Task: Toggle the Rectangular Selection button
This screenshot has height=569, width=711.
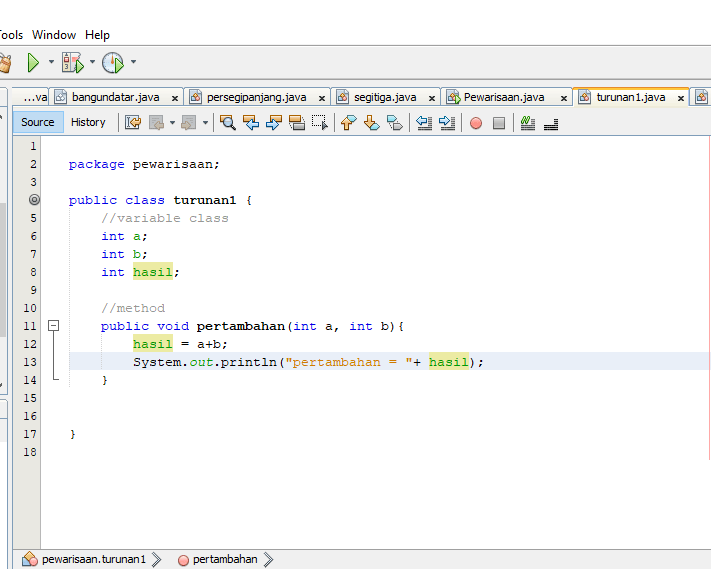Action: pyautogui.click(x=320, y=123)
